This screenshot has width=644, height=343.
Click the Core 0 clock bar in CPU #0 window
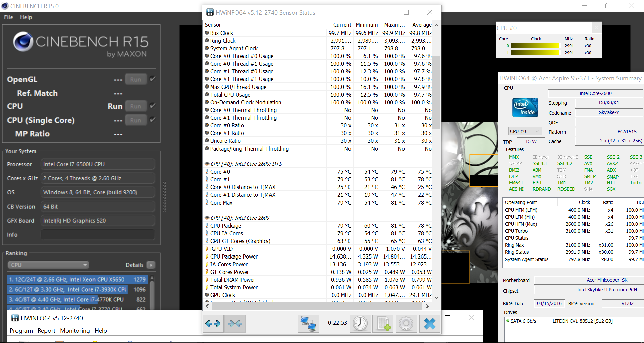pyautogui.click(x=536, y=46)
